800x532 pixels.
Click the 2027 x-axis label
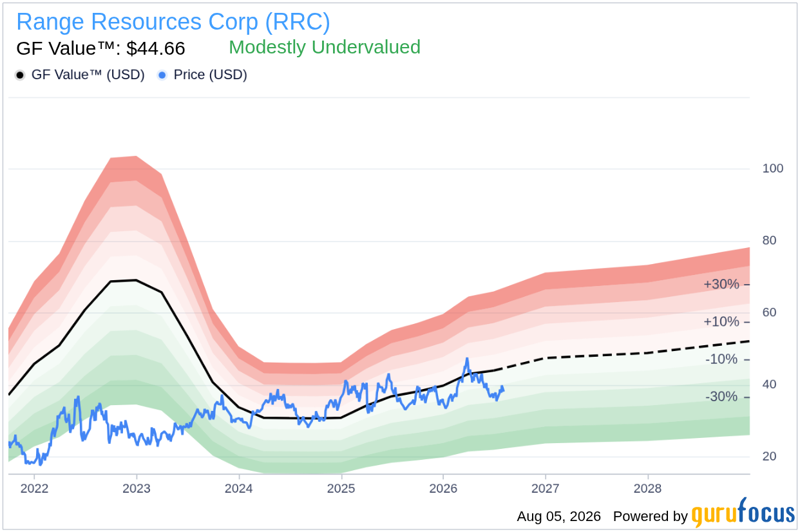pyautogui.click(x=546, y=488)
